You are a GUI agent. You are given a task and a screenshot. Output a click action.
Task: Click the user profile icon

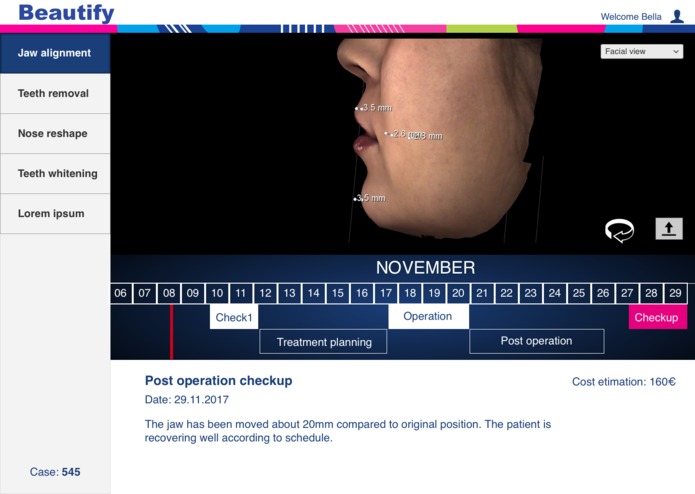(x=677, y=16)
